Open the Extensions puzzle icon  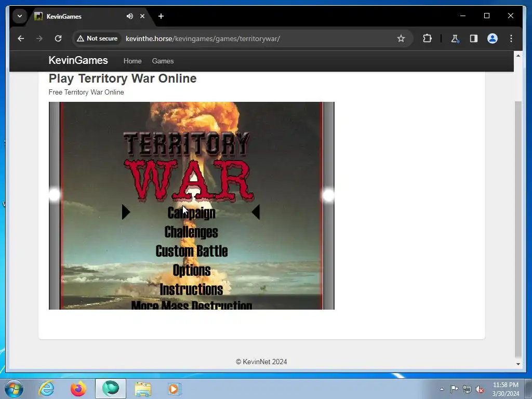427,38
